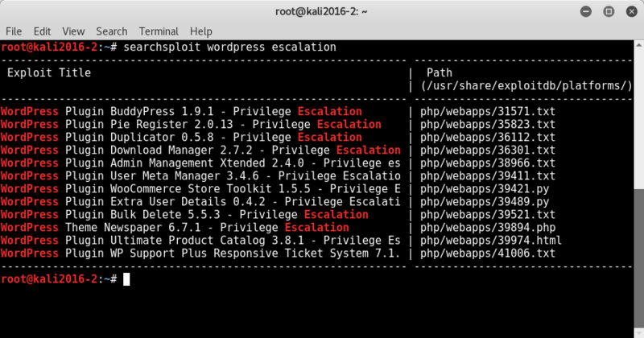The width and height of the screenshot is (644, 338).
Task: Open the View menu
Action: click(x=73, y=31)
